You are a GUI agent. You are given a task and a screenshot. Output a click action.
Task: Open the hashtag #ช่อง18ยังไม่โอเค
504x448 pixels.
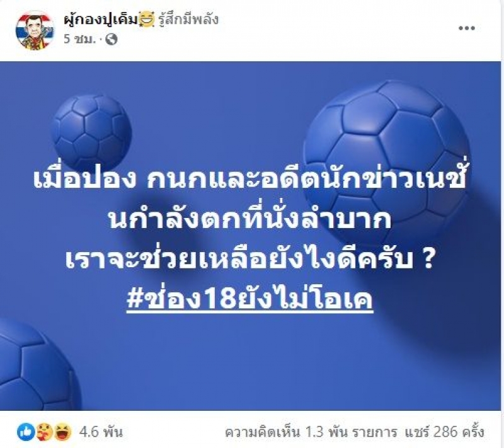(249, 299)
